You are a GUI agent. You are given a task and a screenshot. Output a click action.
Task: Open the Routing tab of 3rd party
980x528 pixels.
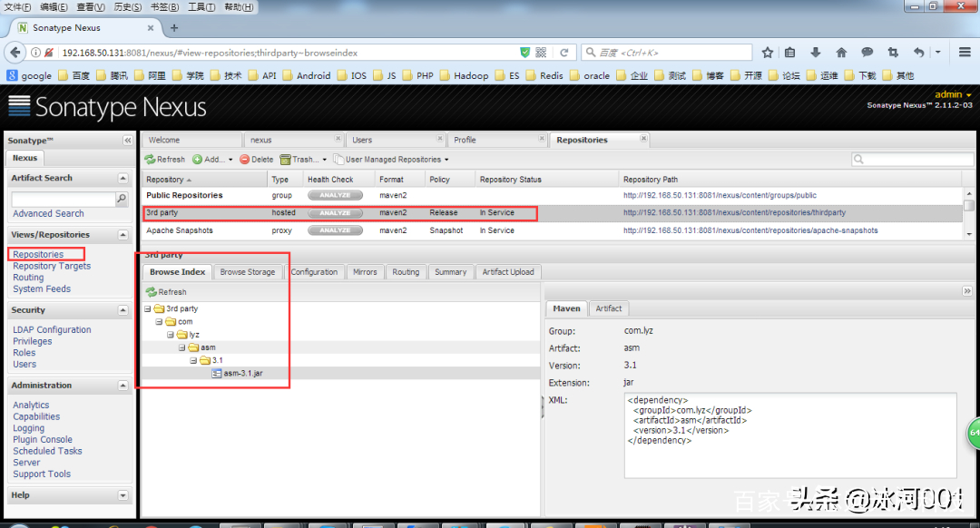(406, 272)
